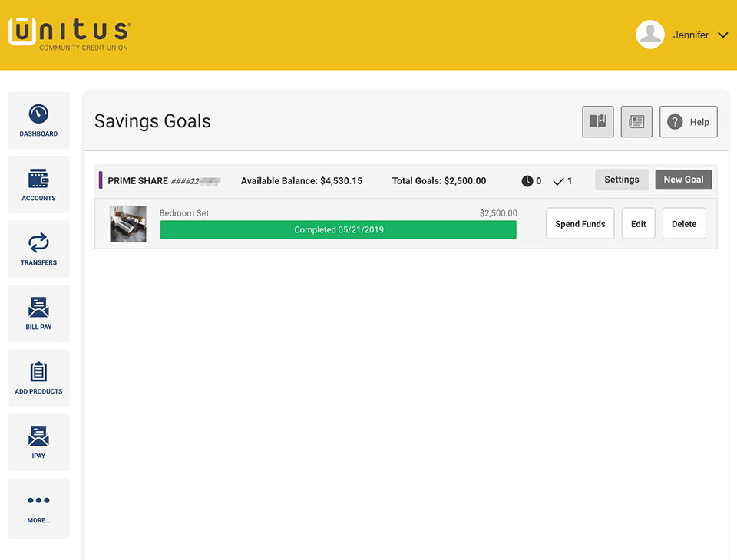Open the Add Products clipboard icon

[38, 371]
